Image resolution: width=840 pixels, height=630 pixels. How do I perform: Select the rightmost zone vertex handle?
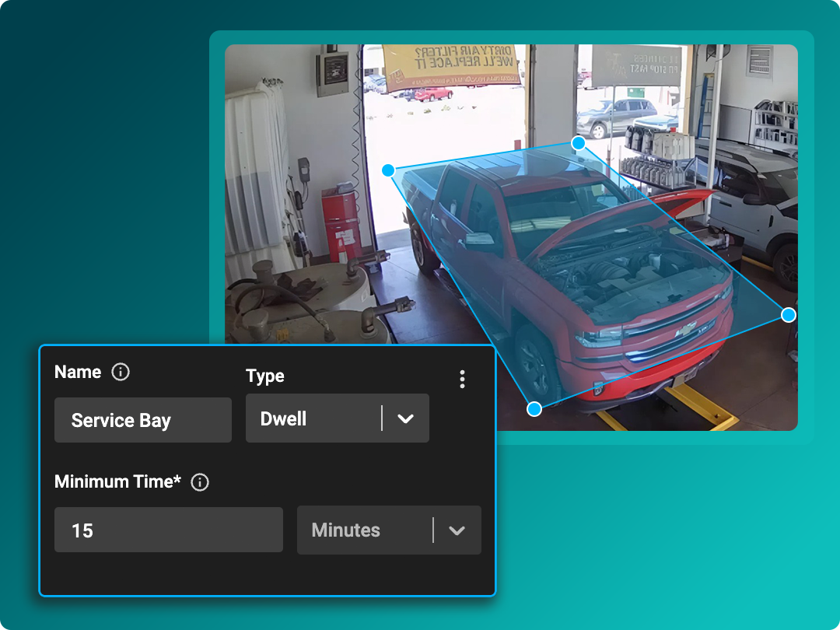pyautogui.click(x=789, y=314)
